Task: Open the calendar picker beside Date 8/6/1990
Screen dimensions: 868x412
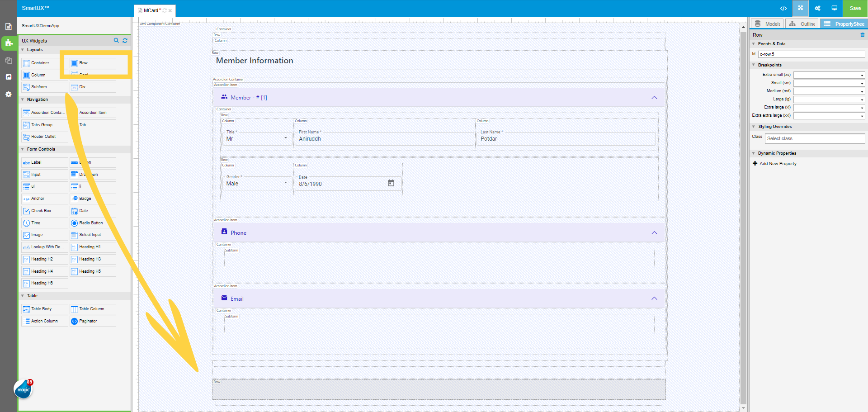Action: (391, 183)
